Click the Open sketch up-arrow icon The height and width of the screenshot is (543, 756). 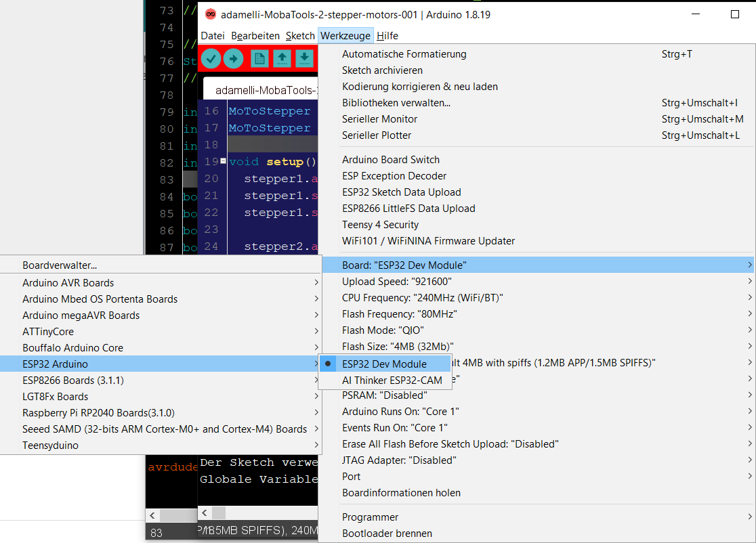pos(282,59)
